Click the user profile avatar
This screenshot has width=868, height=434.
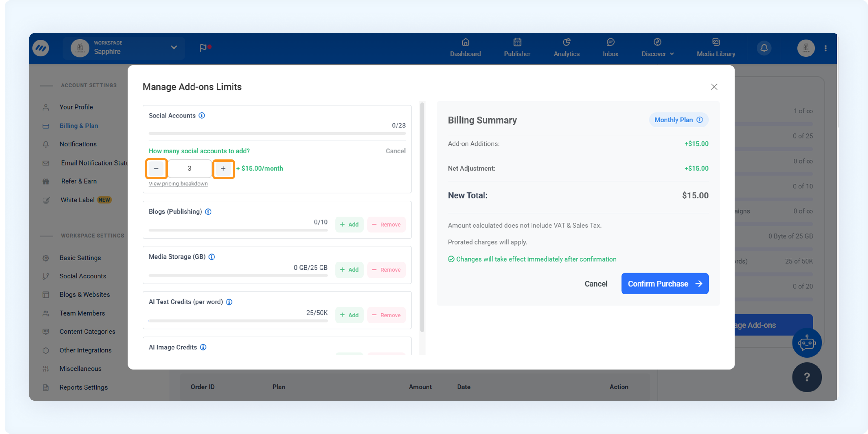click(806, 48)
